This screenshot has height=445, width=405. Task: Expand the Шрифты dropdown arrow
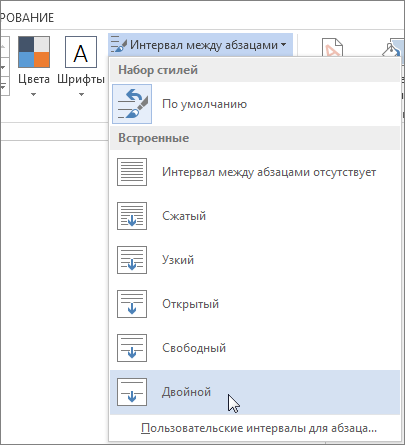pyautogui.click(x=81, y=95)
